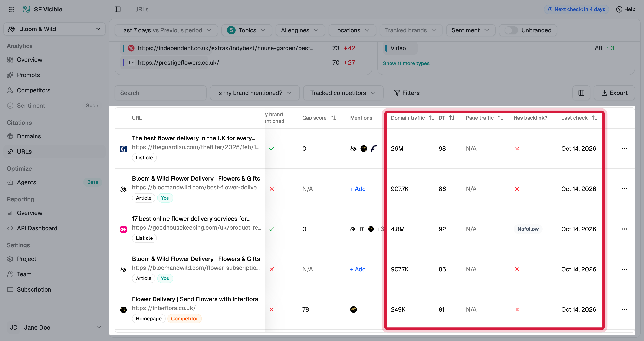Open the Filters button

coord(407,93)
